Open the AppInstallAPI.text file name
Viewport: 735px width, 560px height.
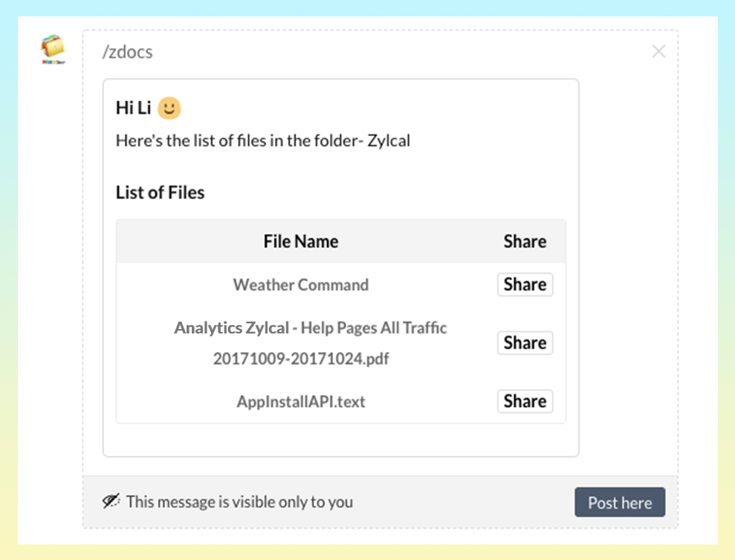click(301, 402)
